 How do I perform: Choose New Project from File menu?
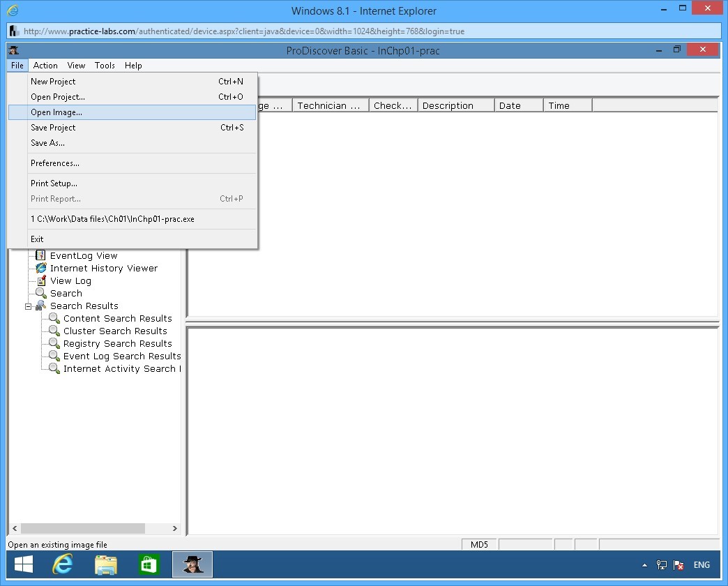(x=132, y=81)
